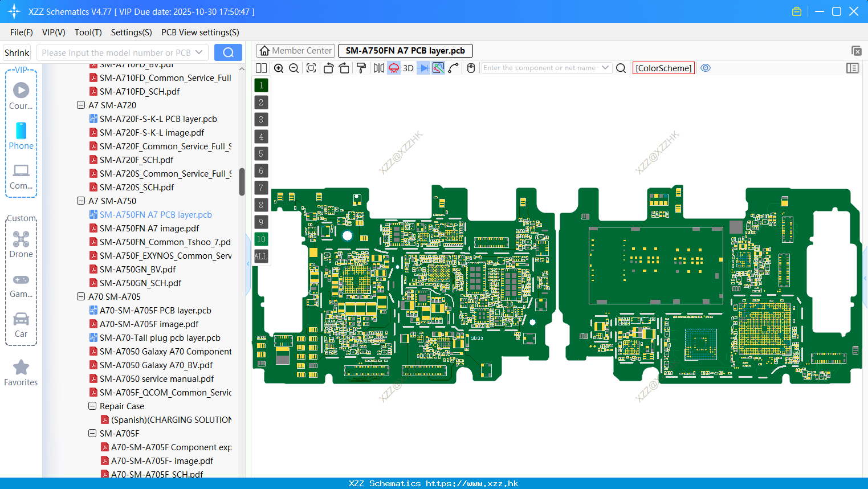Open the File(F) menu

[22, 32]
